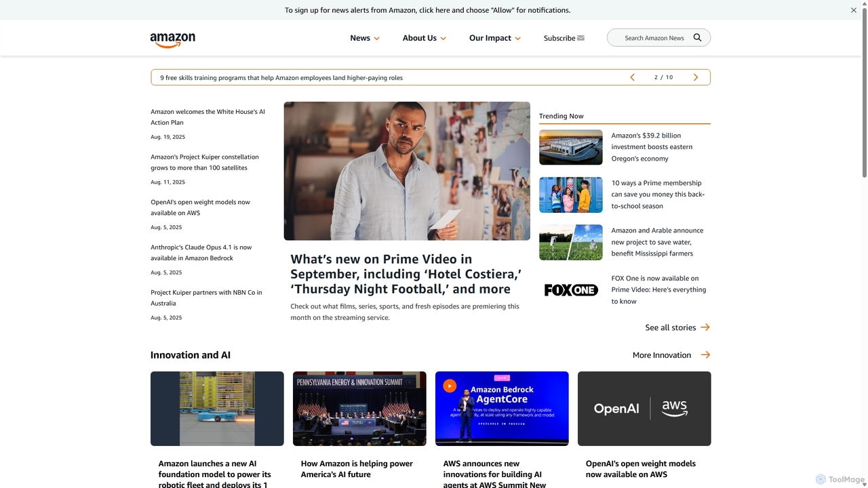This screenshot has width=868, height=488.
Task: Expand the About Us dropdown chevron
Action: (x=443, y=39)
